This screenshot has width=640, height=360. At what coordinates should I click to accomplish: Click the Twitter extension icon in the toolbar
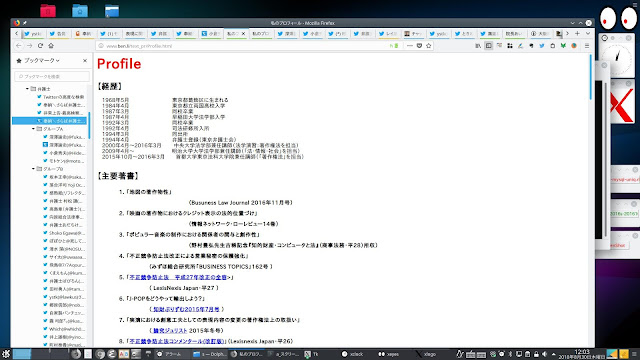[x=542, y=46]
